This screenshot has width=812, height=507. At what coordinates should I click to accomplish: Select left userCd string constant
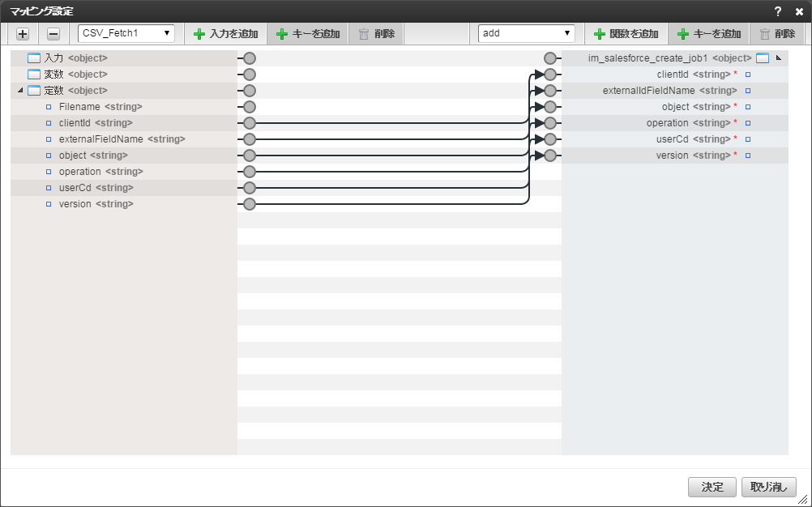(124, 188)
